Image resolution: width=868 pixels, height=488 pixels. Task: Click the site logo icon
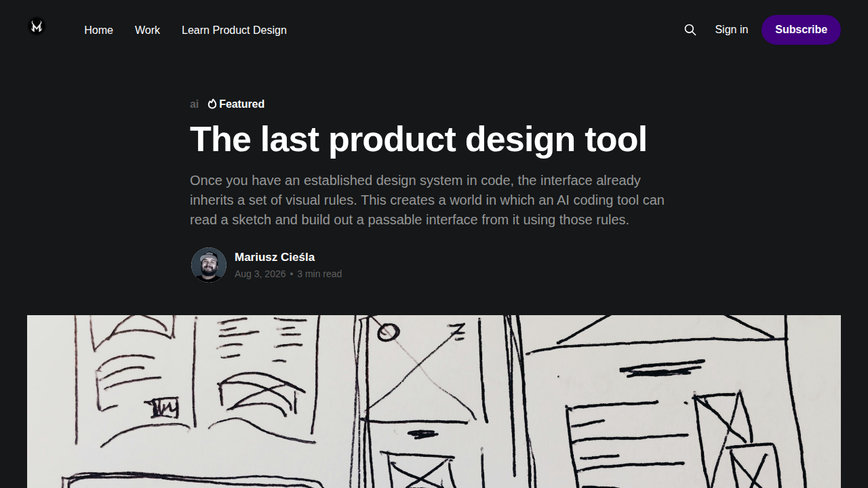tap(37, 26)
